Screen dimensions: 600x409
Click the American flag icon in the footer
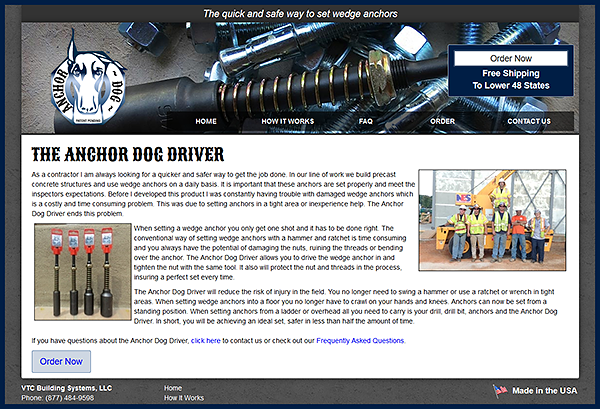point(501,391)
